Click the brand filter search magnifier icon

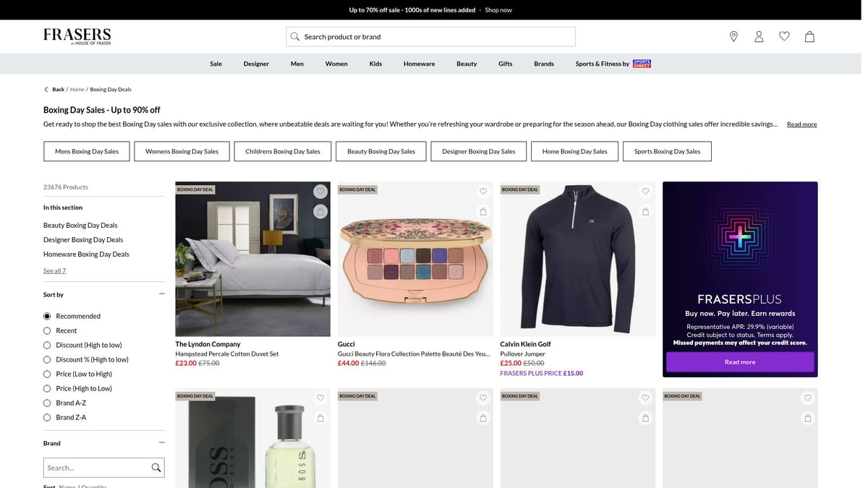click(156, 467)
